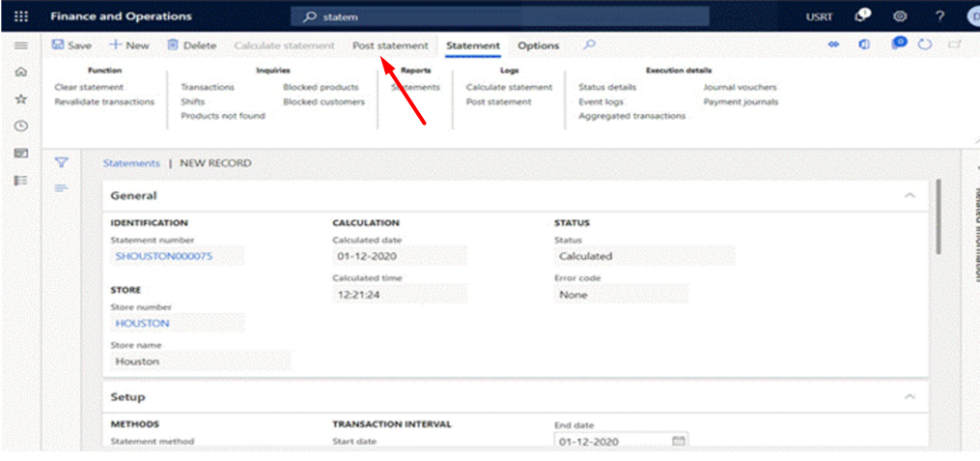Viewport: 980px width, 461px height.
Task: Click the filter funnel icon
Action: (61, 162)
